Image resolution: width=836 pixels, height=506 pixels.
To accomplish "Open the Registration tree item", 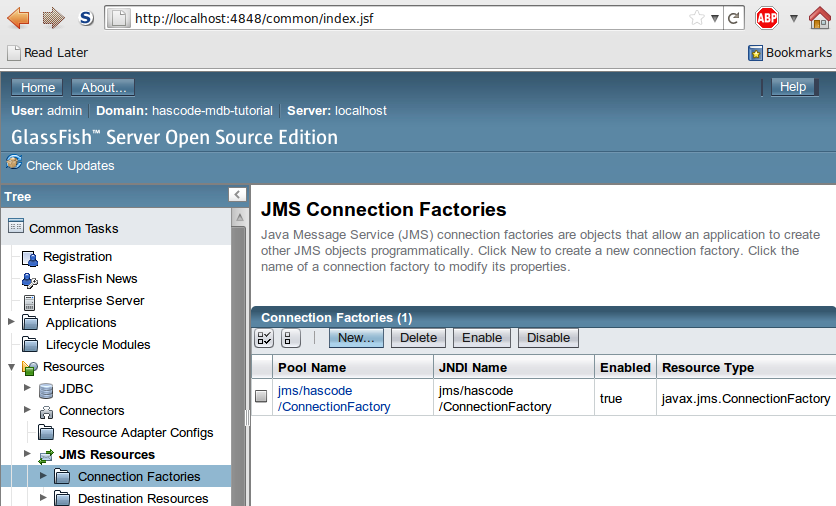I will click(77, 257).
